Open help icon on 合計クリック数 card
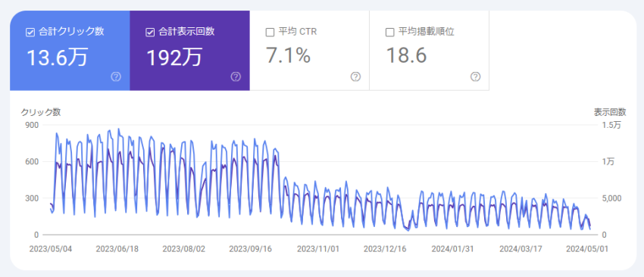Image resolution: width=644 pixels, height=277 pixels. click(x=116, y=76)
